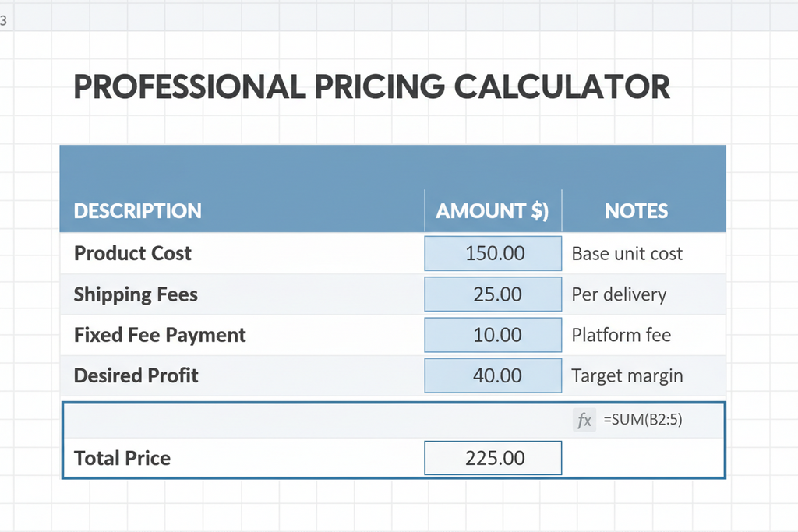
Task: Click the Total Price 225.00 cell
Action: coord(493,457)
